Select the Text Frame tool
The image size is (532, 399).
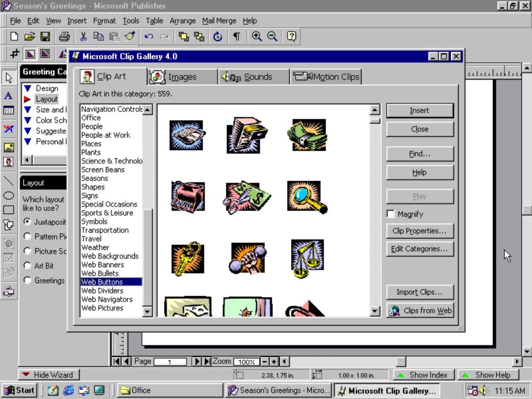[9, 96]
